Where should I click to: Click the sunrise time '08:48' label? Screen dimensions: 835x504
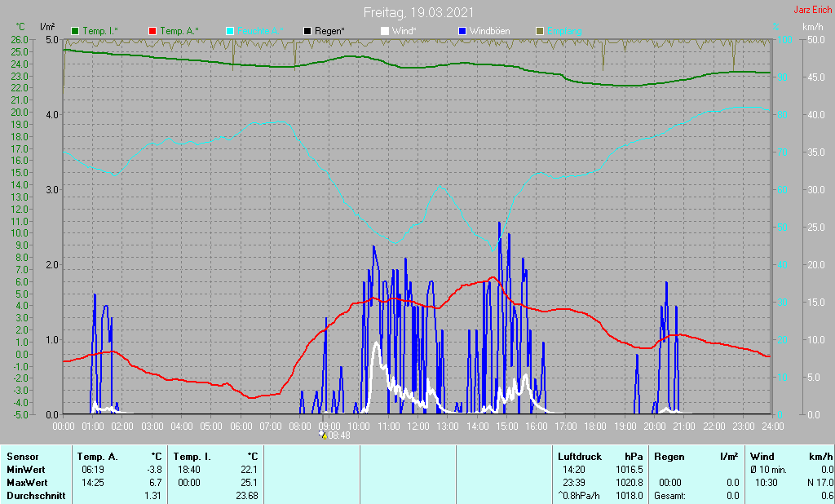[x=339, y=435]
